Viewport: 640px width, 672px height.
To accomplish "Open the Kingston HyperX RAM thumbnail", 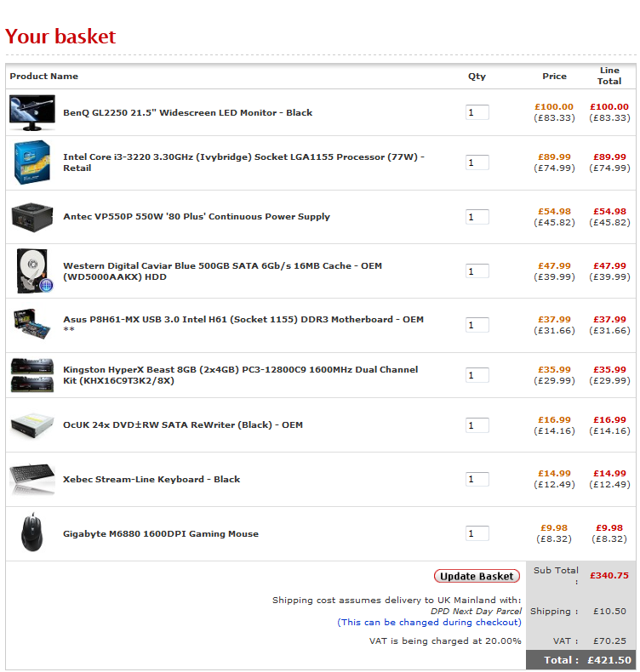I will (x=31, y=375).
